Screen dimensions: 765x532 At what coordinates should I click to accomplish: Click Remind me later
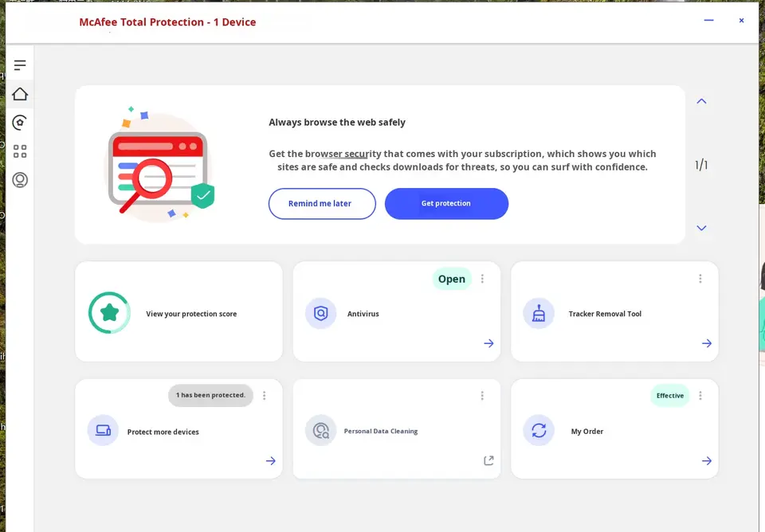point(322,203)
